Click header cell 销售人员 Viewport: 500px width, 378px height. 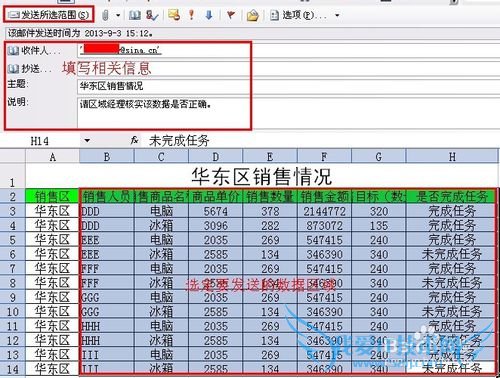click(107, 196)
